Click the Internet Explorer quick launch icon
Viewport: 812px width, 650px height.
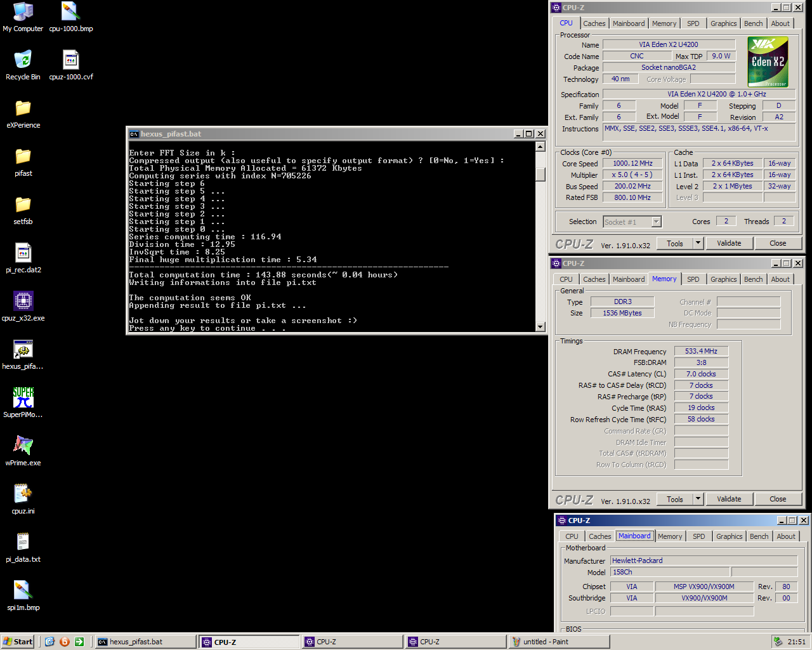tap(50, 642)
